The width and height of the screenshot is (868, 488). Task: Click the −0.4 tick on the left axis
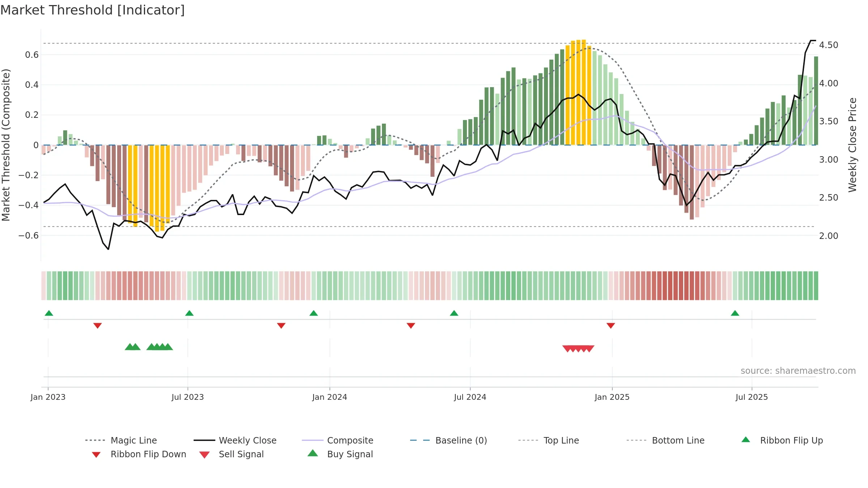[29, 205]
